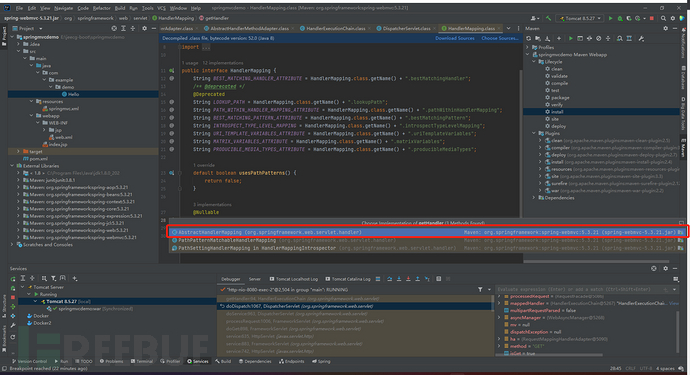The width and height of the screenshot is (690, 375).
Task: Click the Filter icon in Services toolbar
Action: point(53,278)
